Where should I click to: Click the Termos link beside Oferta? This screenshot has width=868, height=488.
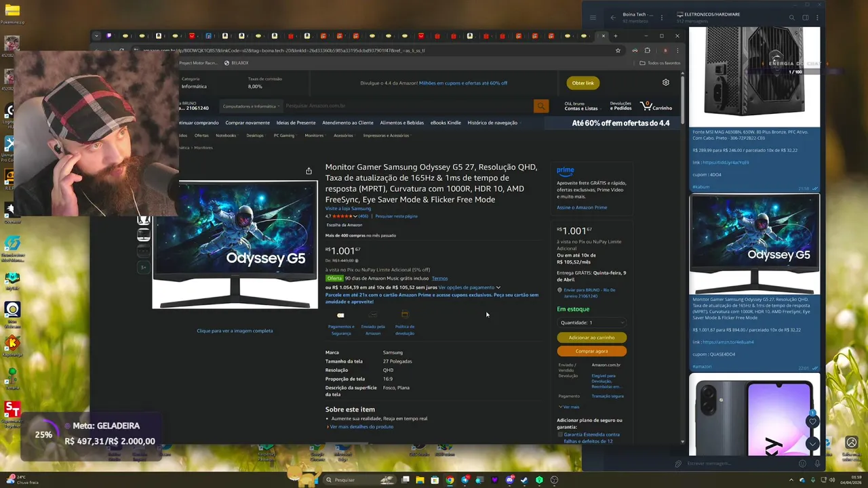439,279
